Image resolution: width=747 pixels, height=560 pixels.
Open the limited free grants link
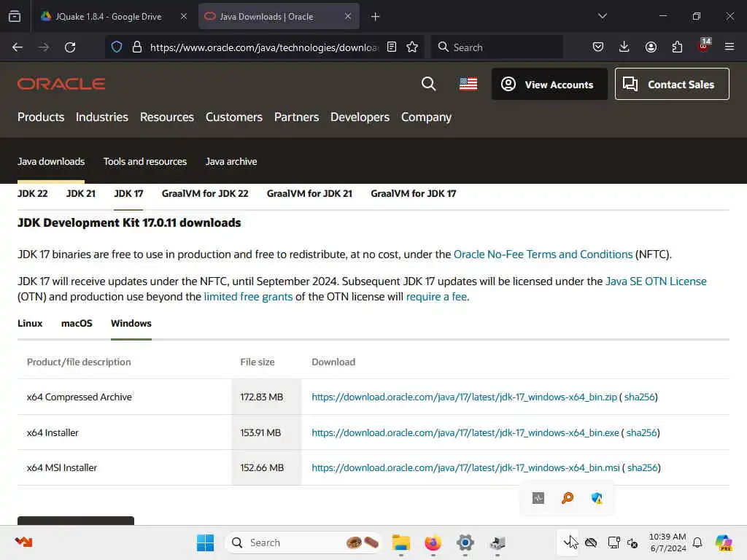click(x=248, y=297)
